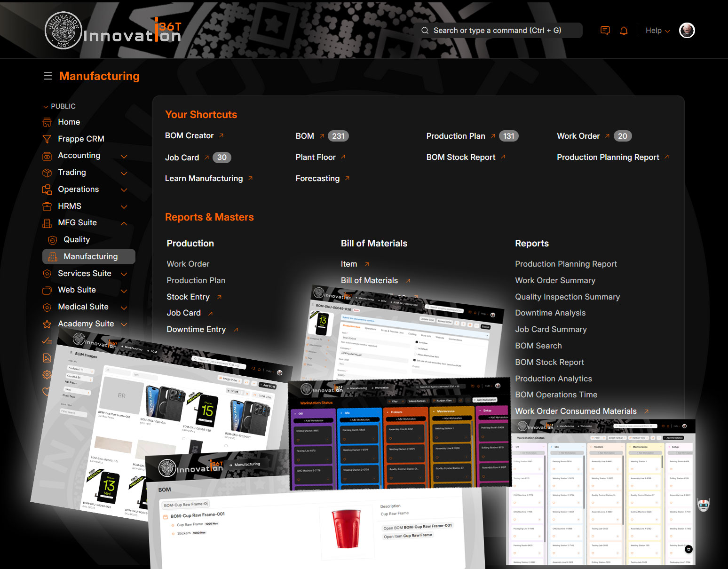Image resolution: width=728 pixels, height=569 pixels.
Task: Open the Help dropdown menu
Action: click(x=657, y=31)
